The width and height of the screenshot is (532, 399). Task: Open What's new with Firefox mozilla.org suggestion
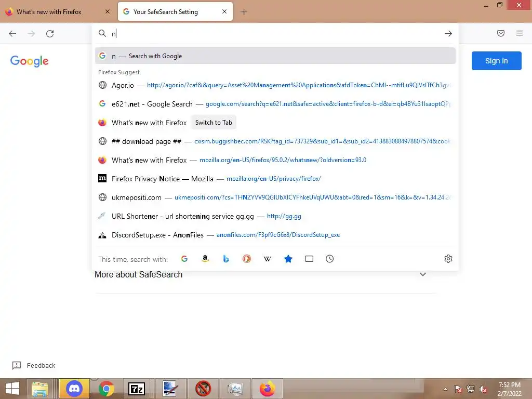click(275, 160)
